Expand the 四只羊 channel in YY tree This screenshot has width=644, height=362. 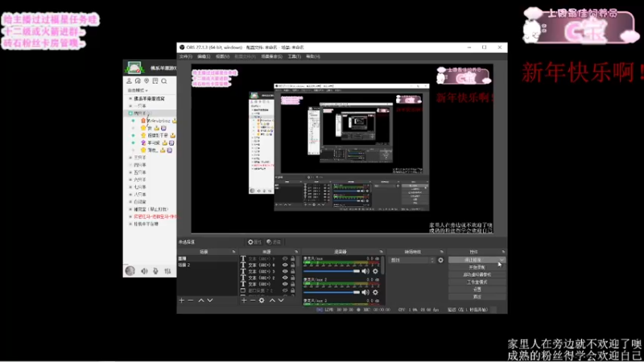(x=130, y=165)
